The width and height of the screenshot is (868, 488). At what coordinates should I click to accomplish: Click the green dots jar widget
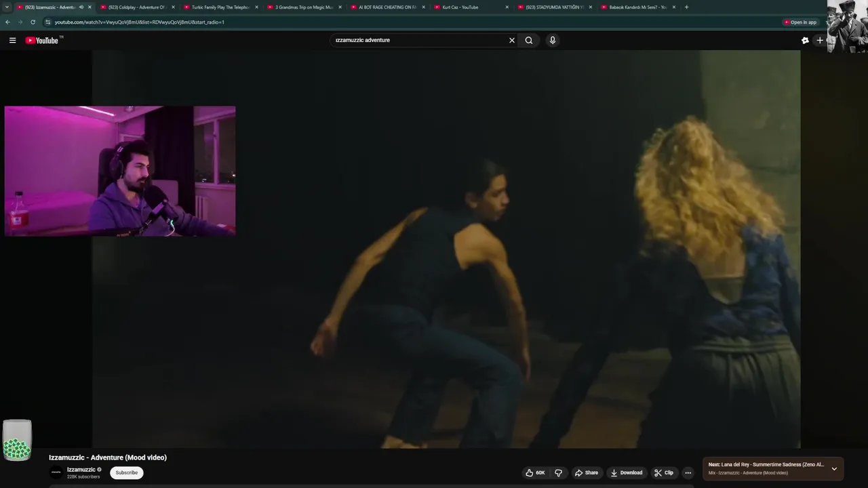click(x=17, y=441)
